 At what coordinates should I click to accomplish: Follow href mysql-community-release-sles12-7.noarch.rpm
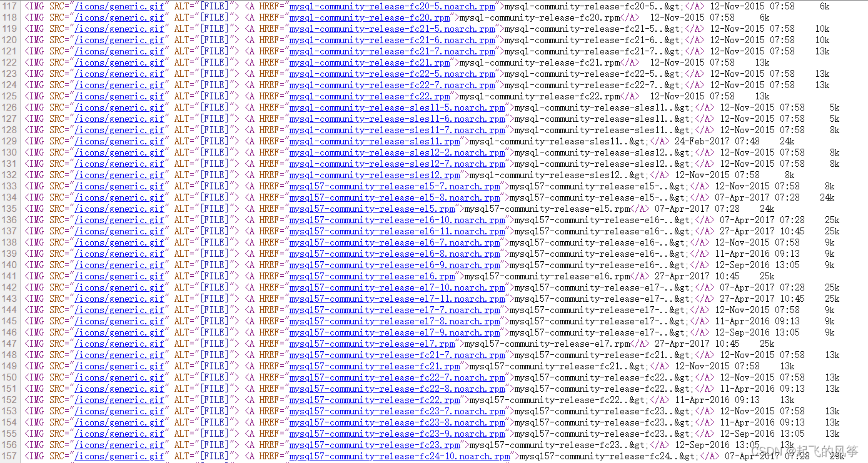(397, 164)
